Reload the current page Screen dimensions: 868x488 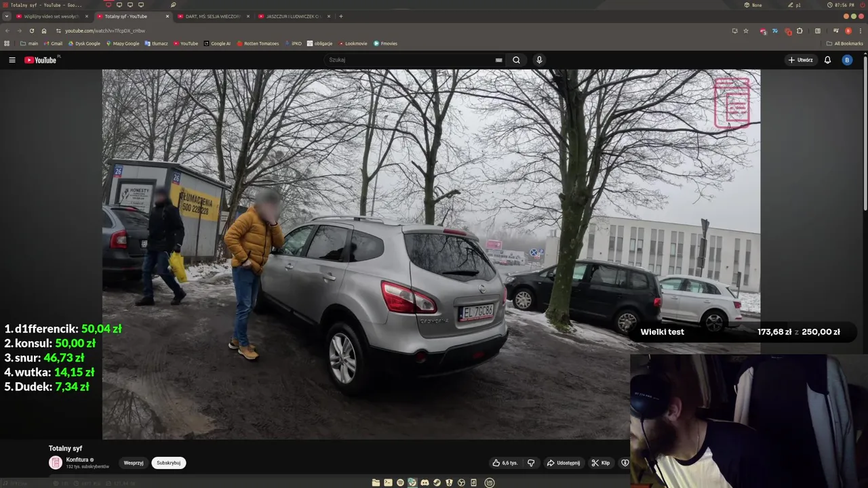tap(31, 30)
